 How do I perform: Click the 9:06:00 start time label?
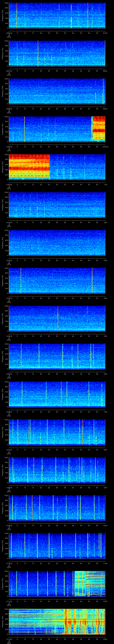point(9,412)
